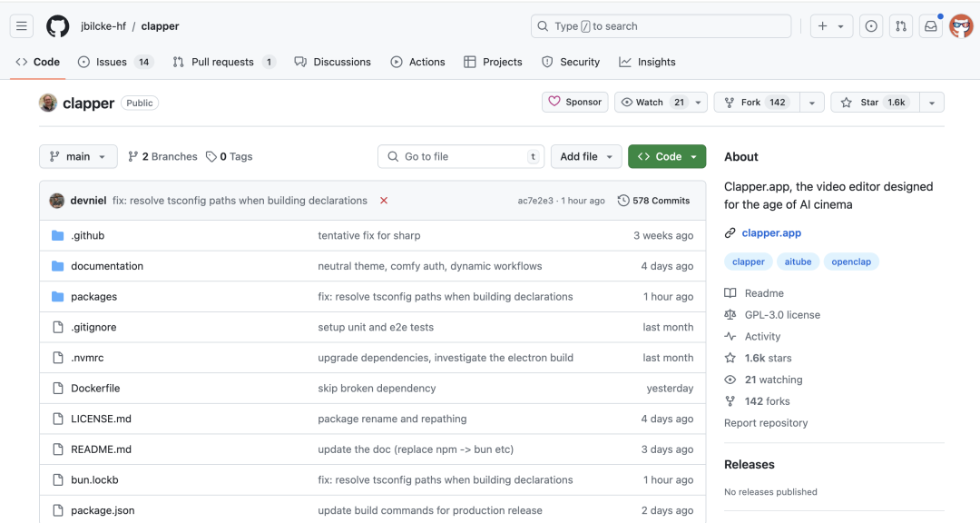Click the pulse icon beside Activity
This screenshot has height=523, width=980.
tap(730, 337)
